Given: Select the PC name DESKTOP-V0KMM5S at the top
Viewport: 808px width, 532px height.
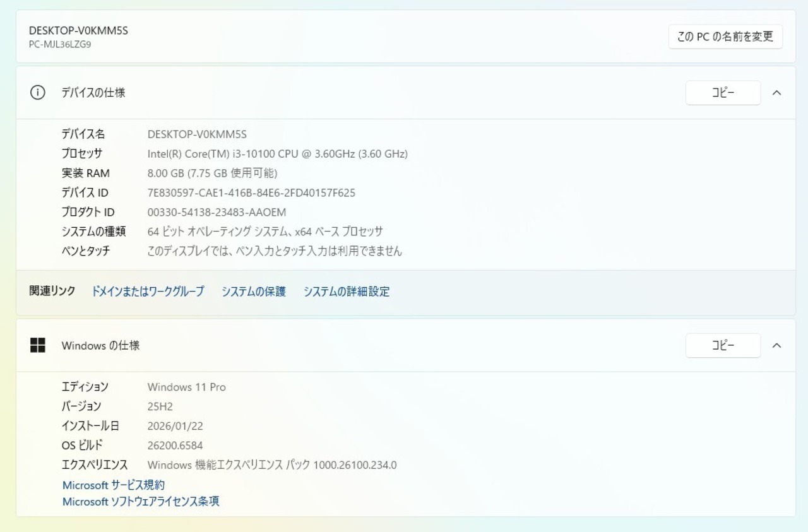Looking at the screenshot, I should 78,30.
